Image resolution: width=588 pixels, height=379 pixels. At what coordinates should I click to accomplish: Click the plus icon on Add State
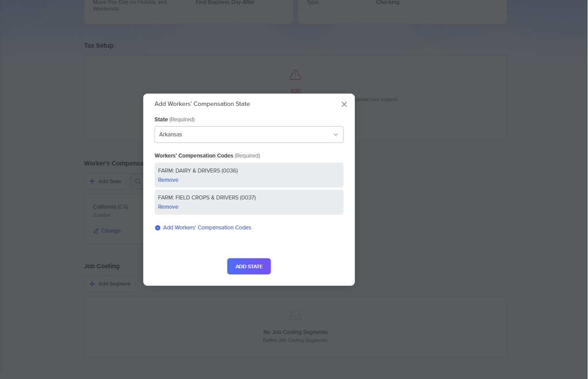(x=92, y=181)
